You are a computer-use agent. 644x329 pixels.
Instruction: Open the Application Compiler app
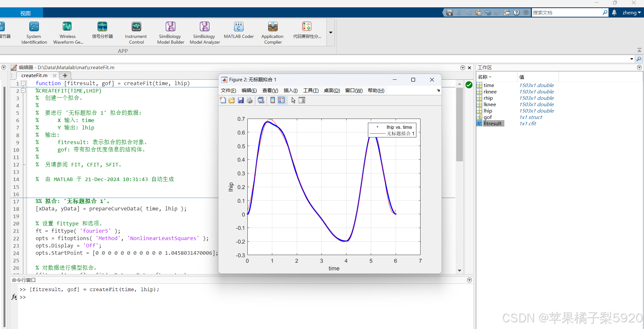(273, 33)
